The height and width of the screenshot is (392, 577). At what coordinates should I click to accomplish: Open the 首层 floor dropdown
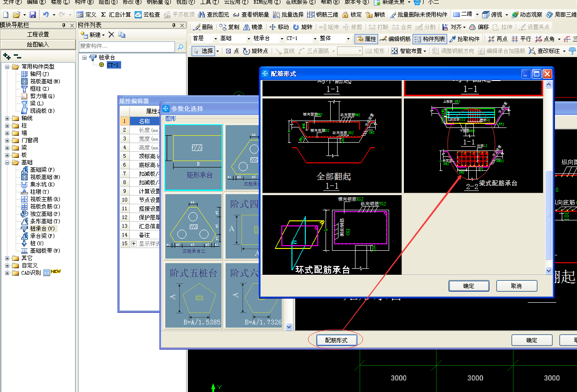(215, 39)
